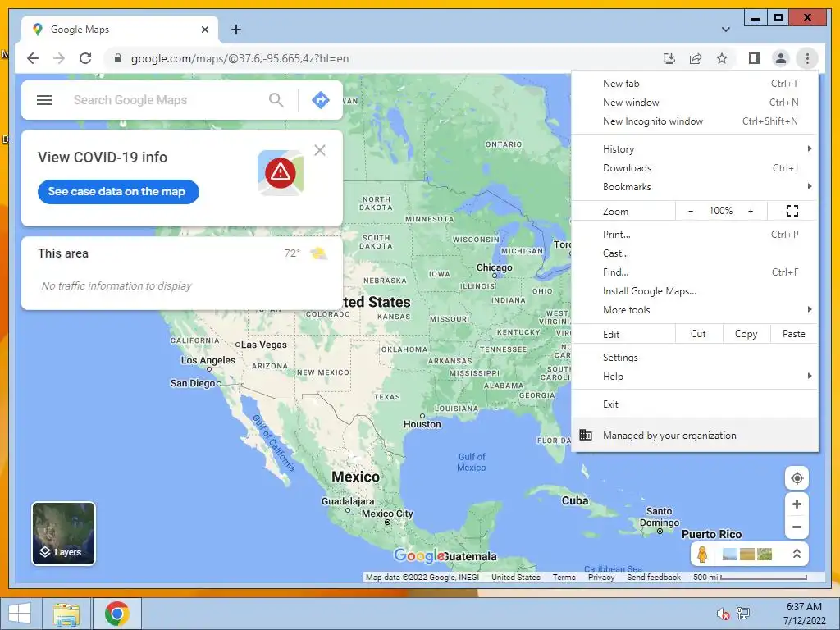Screen dimensions: 840x630
Task: Select Install Google Maps...
Action: pos(695,291)
